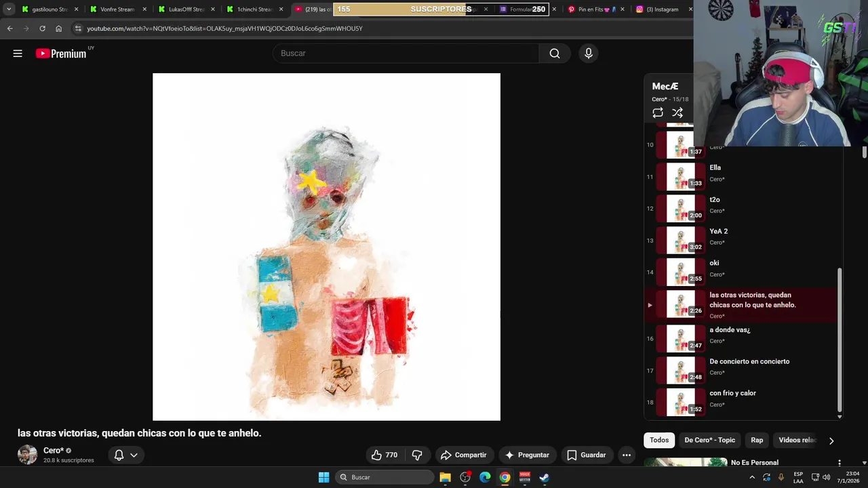
Task: Go to YouTube Premium home logo
Action: coord(61,54)
